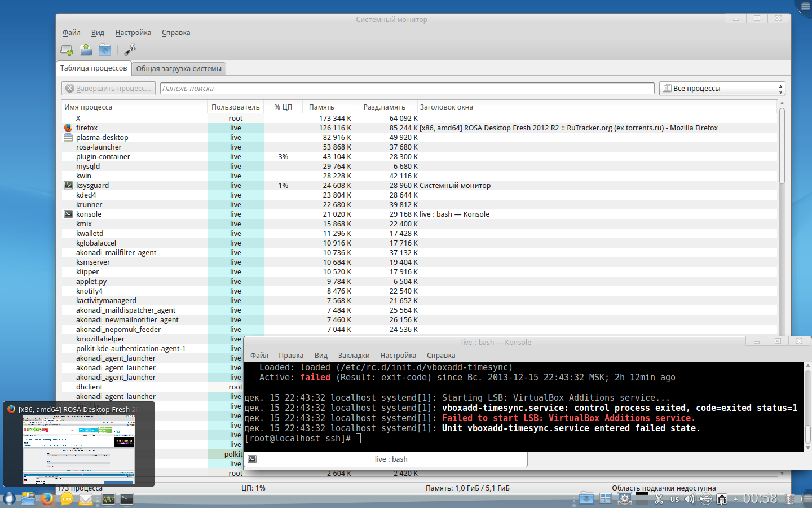Expand hidden tray icons arrow

735,499
